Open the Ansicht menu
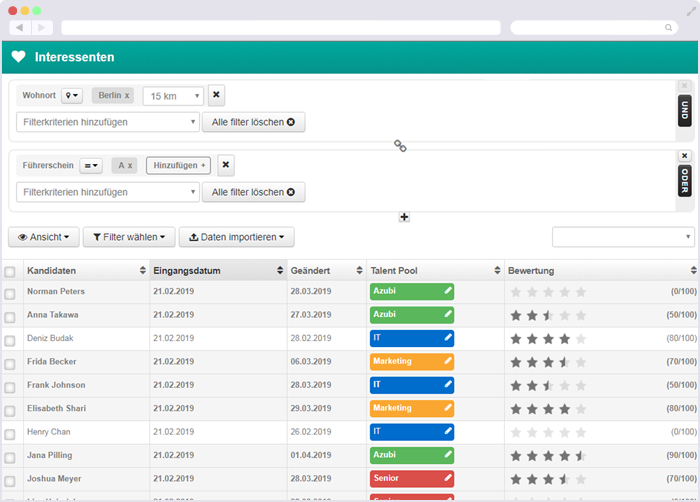The height and width of the screenshot is (502, 700). click(x=44, y=237)
